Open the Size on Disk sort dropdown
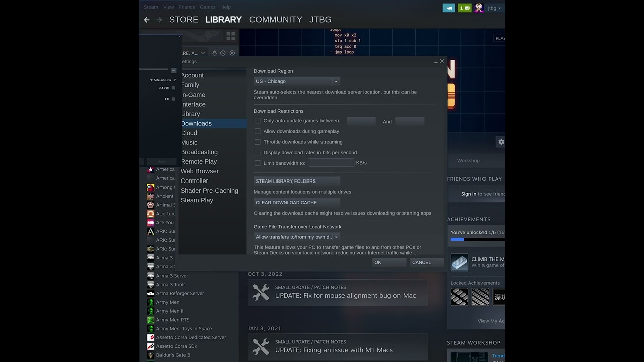 pos(161,80)
